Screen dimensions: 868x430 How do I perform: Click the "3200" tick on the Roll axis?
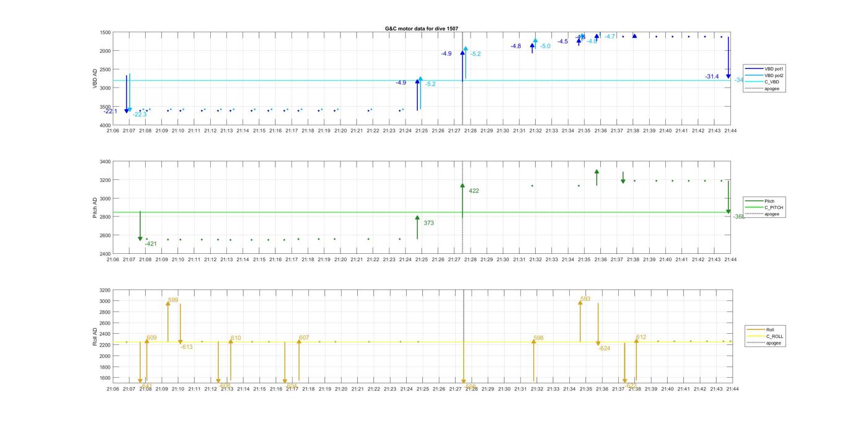(104, 290)
